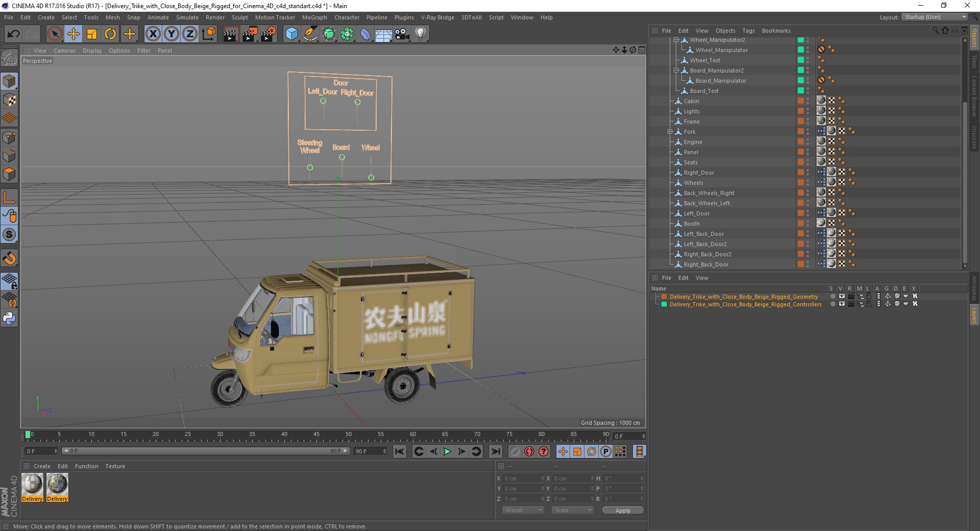
Task: Open the material Texture menu
Action: [115, 466]
